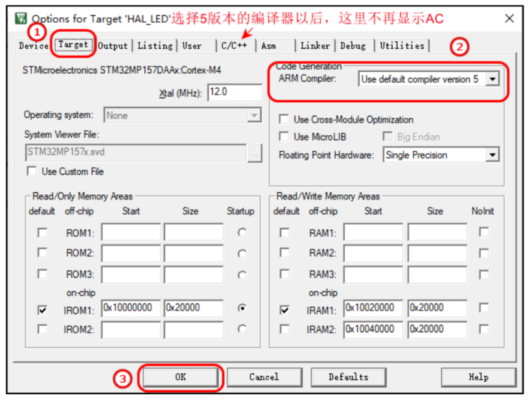Check the ROM3 default checkbox

tap(42, 274)
